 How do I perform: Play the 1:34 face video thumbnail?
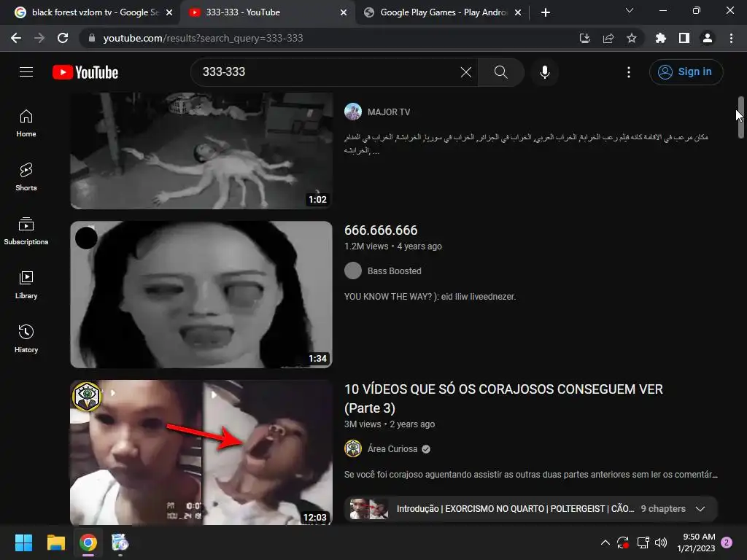[201, 295]
